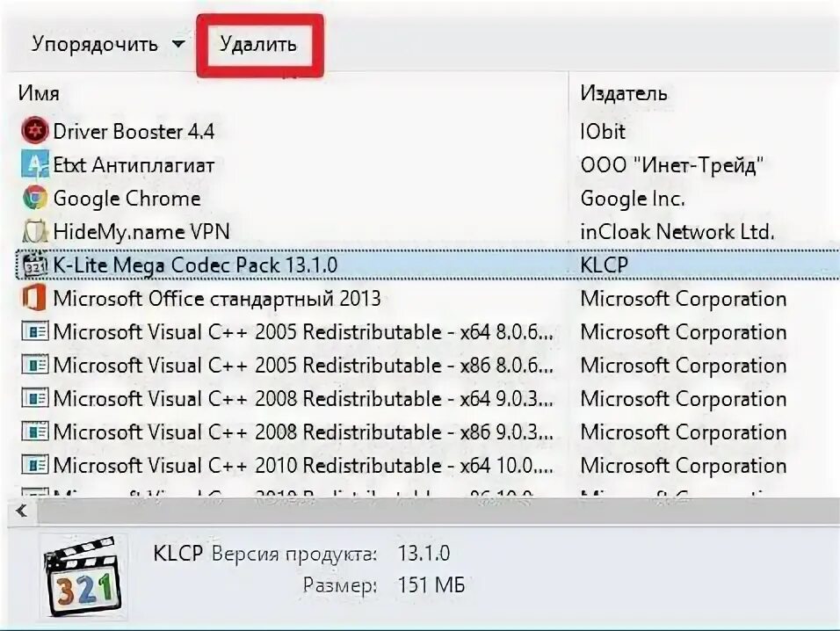Click the K-Lite Codec Pack row icon

[x=34, y=265]
